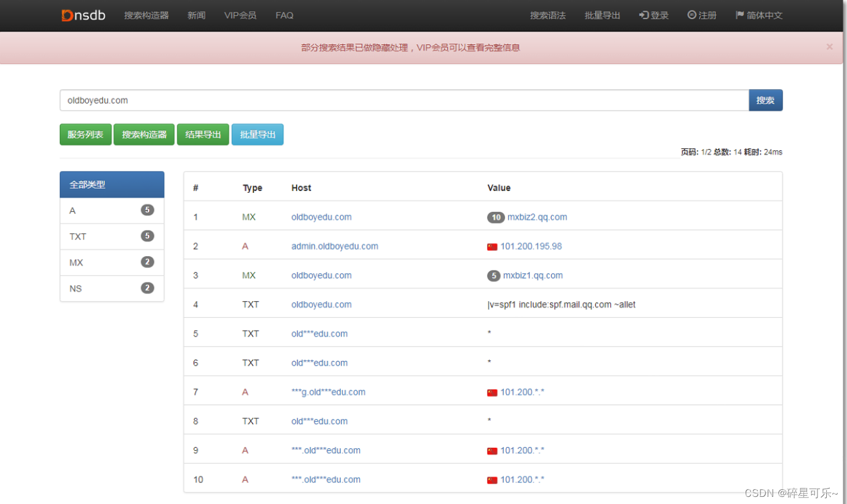Image resolution: width=847 pixels, height=504 pixels.
Task: Click masked IP 101.200.*.* in row 9
Action: (522, 451)
